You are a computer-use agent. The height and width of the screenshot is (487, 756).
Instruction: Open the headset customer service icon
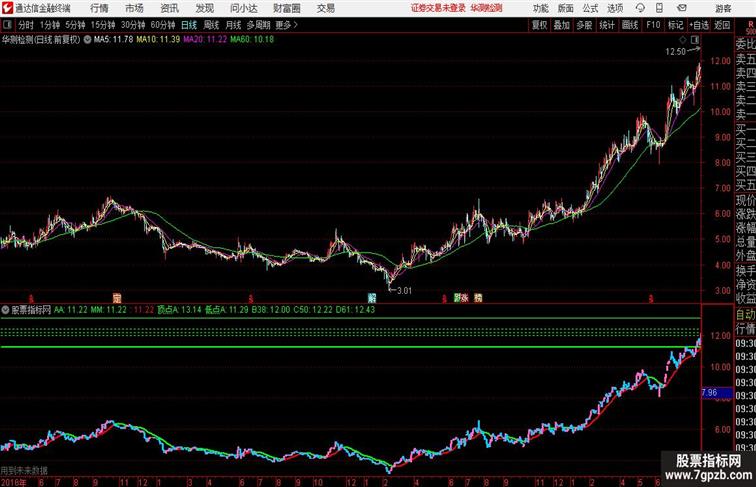[640, 8]
